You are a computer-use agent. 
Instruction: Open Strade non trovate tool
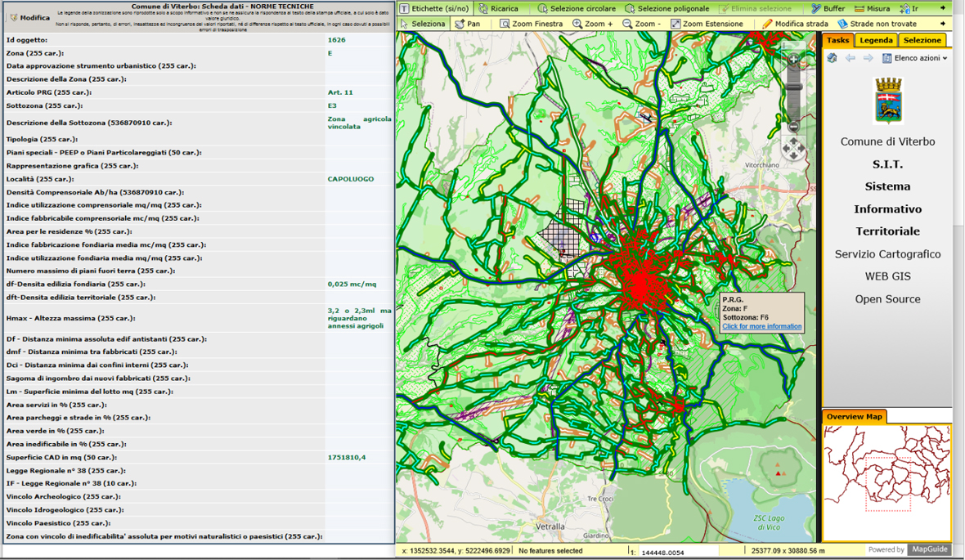(877, 24)
